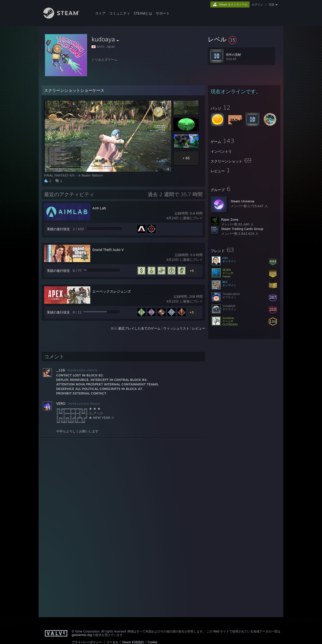This screenshot has height=644, width=322.
Task: Open friend vols avatar
Action: [216, 261]
